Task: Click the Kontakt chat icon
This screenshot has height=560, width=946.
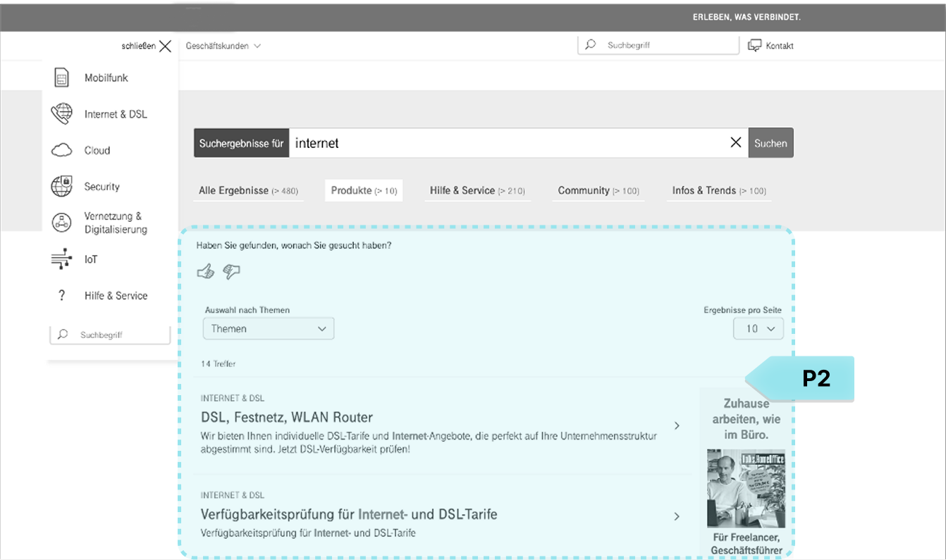Action: [x=755, y=46]
